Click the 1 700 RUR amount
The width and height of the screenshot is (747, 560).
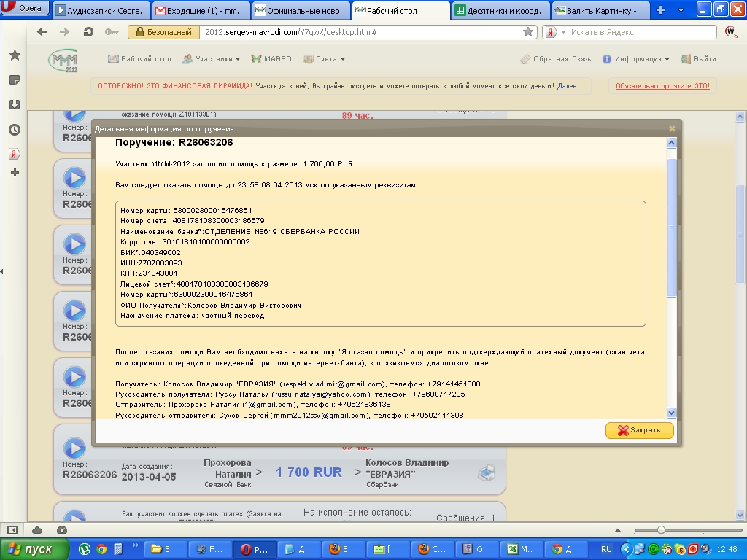pos(309,472)
